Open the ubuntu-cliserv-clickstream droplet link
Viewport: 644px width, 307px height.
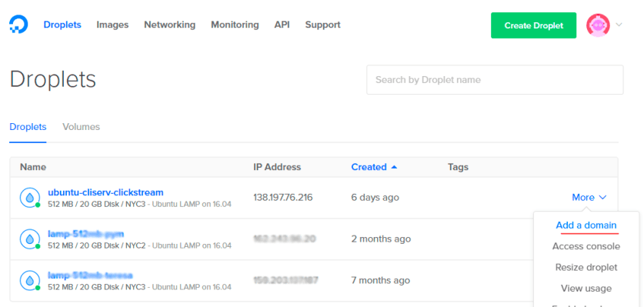pyautogui.click(x=106, y=192)
